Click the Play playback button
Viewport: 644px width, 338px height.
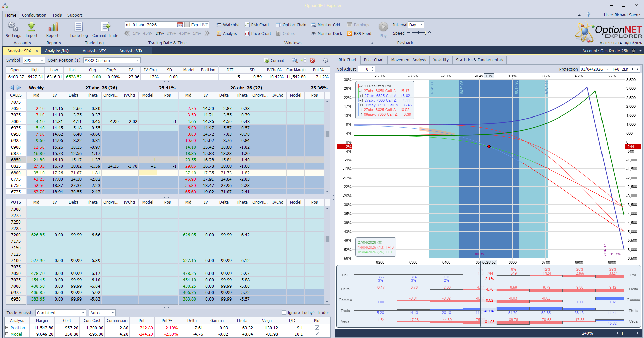coord(383,30)
